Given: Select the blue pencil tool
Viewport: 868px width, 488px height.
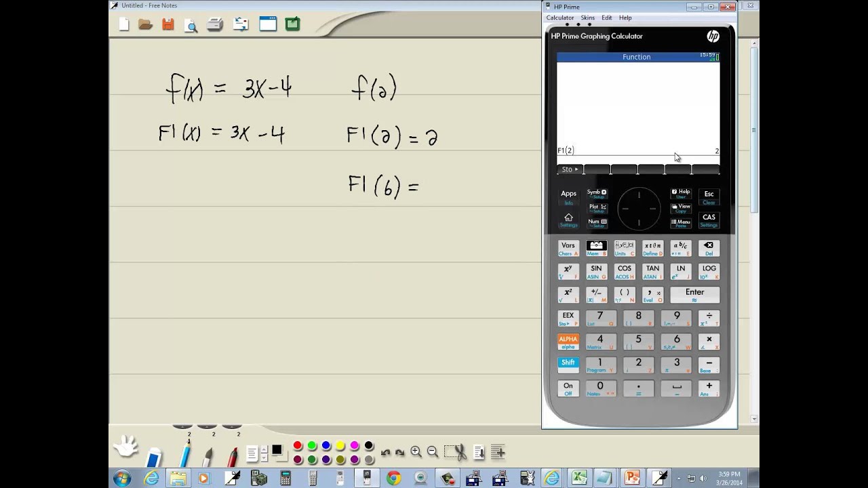Looking at the screenshot, I should click(185, 452).
